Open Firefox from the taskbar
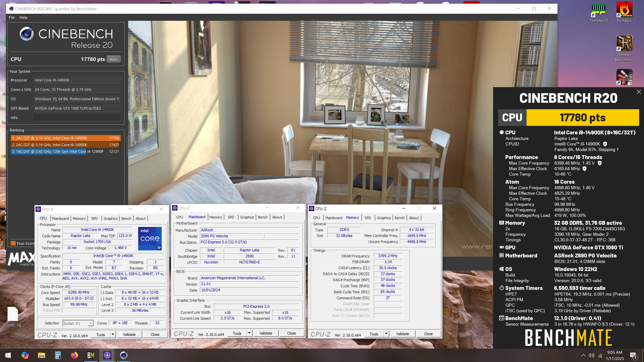Image resolution: width=644 pixels, height=362 pixels. (x=74, y=355)
